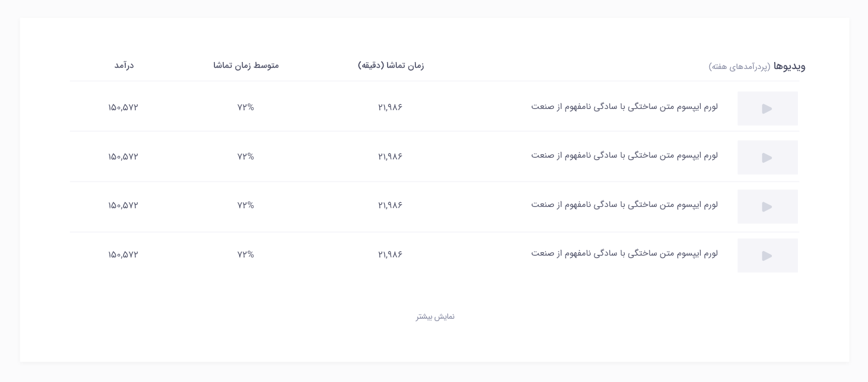Viewport: 868px width, 382px height.
Task: Select the fourth row's ۱۵۰,۵۷۲ revenue value
Action: (123, 254)
